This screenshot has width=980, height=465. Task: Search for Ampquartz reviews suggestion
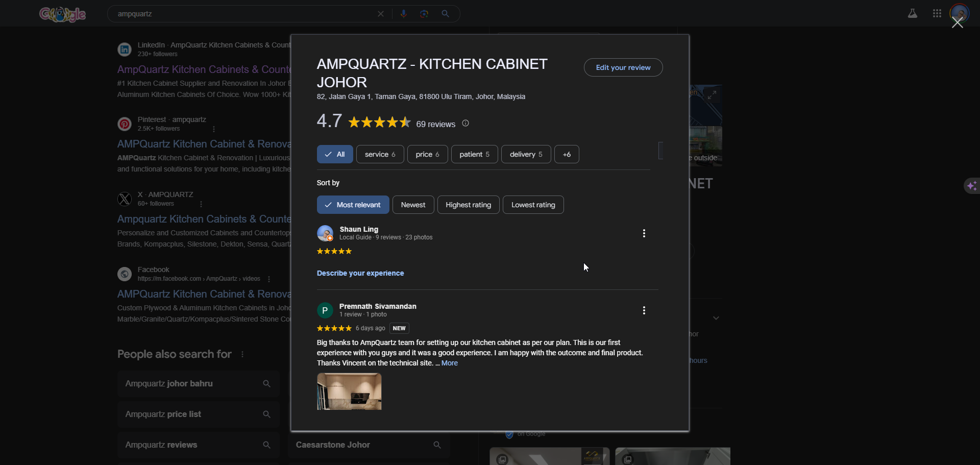[x=199, y=445]
